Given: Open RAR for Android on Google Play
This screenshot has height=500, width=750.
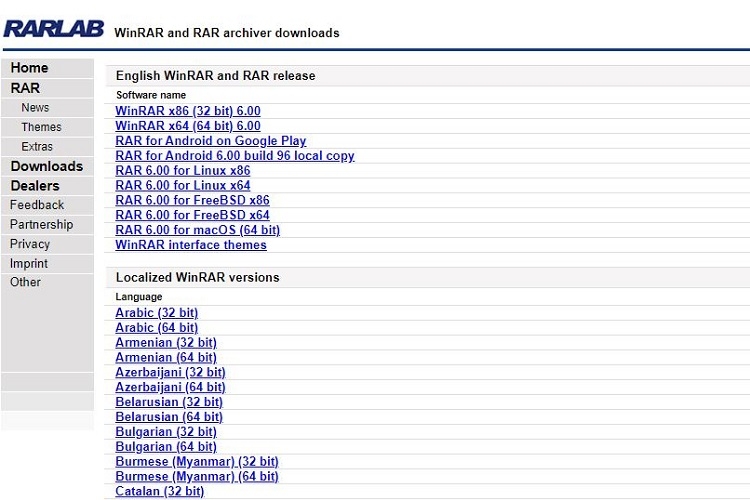Looking at the screenshot, I should point(211,141).
